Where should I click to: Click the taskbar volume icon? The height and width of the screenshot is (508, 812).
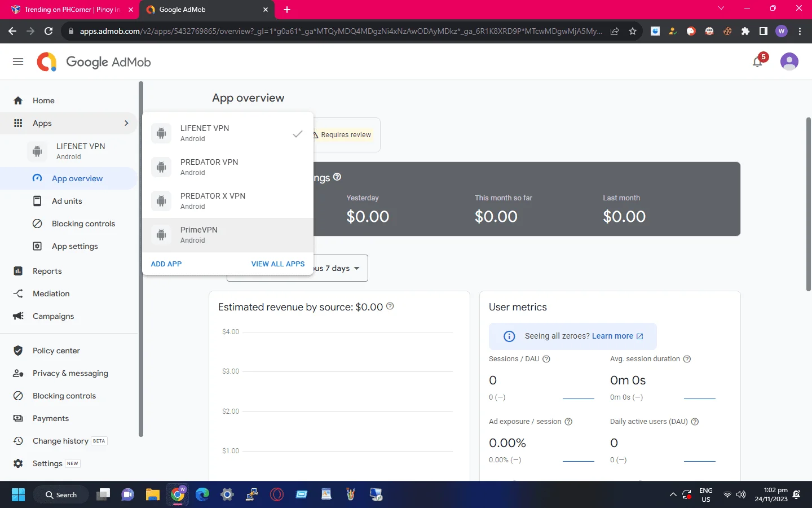[x=741, y=494]
